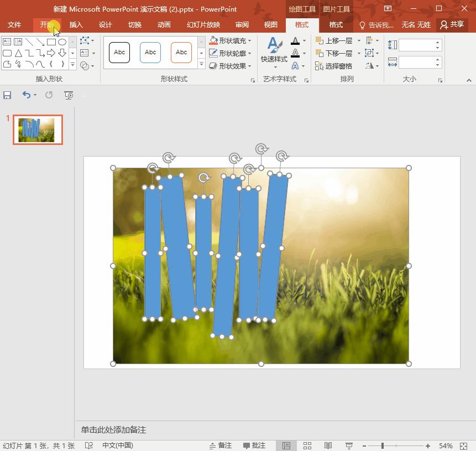Click the Quick Styles (快速样式) WordArt icon
476x451 pixels.
pyautogui.click(x=274, y=50)
